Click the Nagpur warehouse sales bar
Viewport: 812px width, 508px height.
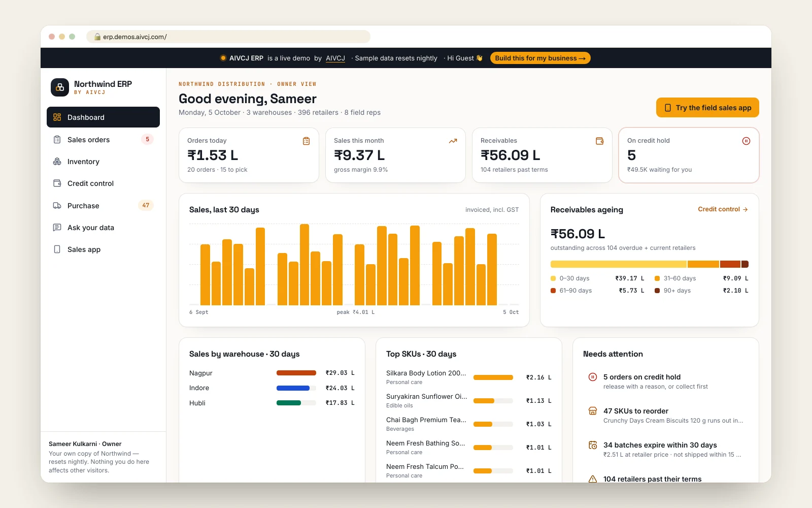[296, 373]
